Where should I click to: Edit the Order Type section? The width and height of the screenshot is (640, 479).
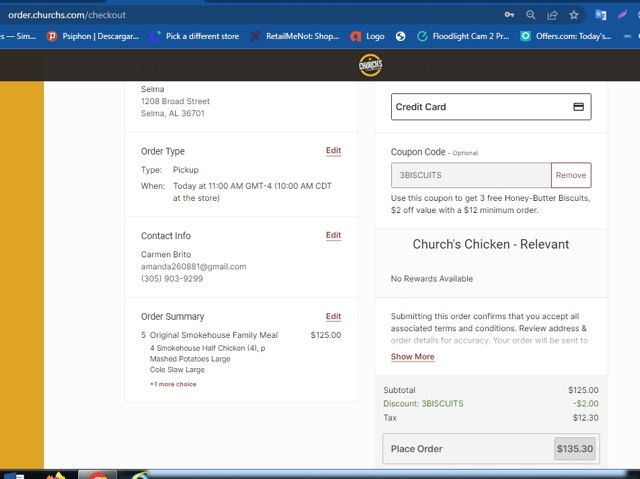click(x=333, y=151)
